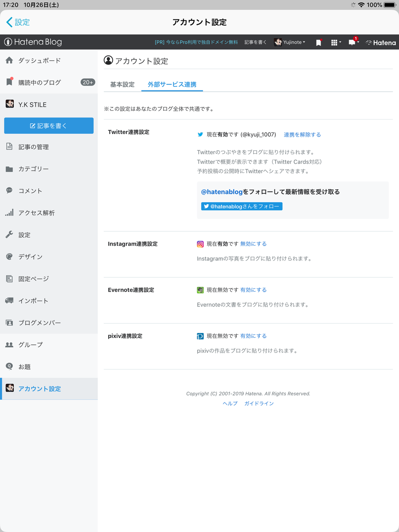Click the インポート truck icon
The width and height of the screenshot is (399, 532).
9,301
